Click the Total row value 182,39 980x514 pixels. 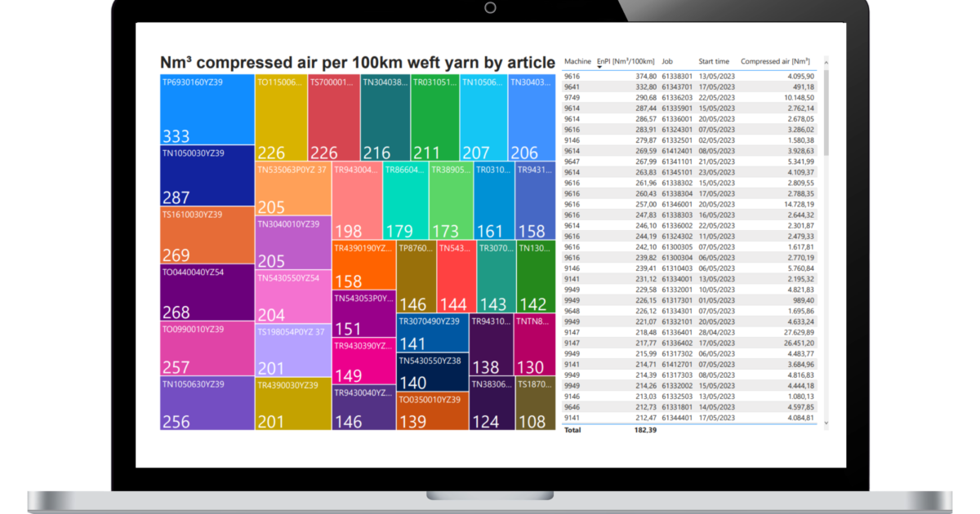tap(645, 430)
